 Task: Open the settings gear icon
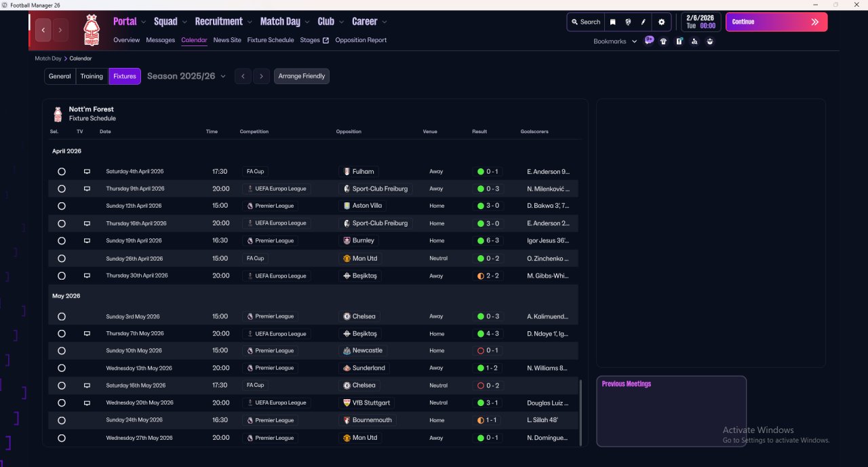point(662,22)
